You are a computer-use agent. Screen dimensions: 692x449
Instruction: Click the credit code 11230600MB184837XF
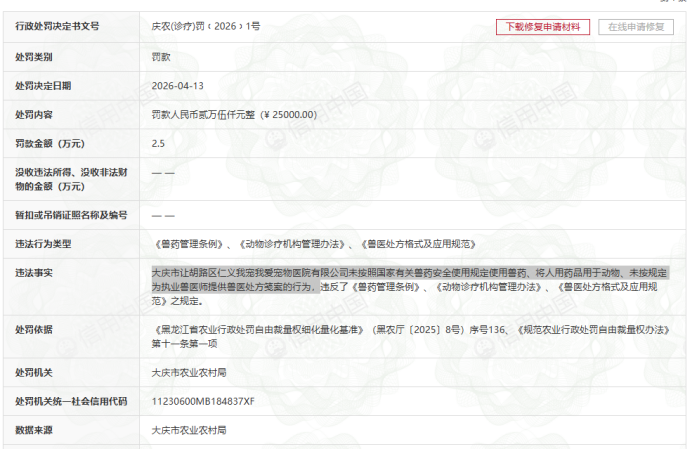click(x=203, y=401)
